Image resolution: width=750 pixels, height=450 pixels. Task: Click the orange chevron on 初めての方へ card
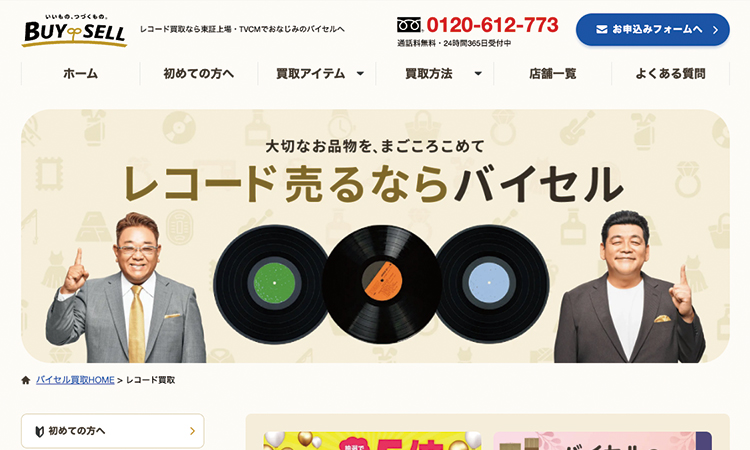tap(192, 431)
